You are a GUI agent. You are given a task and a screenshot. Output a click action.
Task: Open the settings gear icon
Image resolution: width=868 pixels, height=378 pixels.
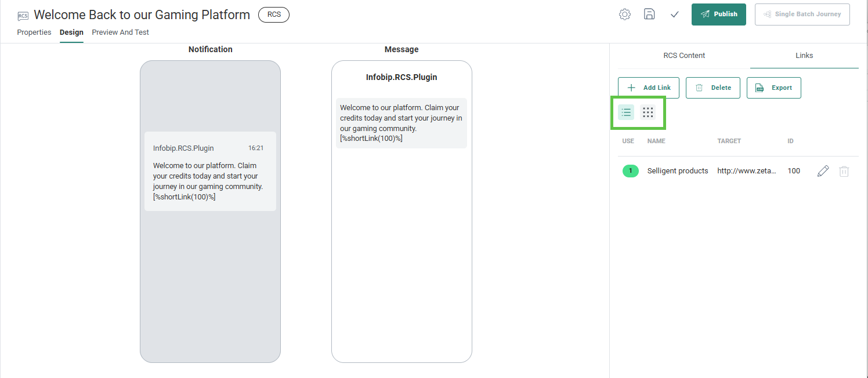[x=625, y=14]
